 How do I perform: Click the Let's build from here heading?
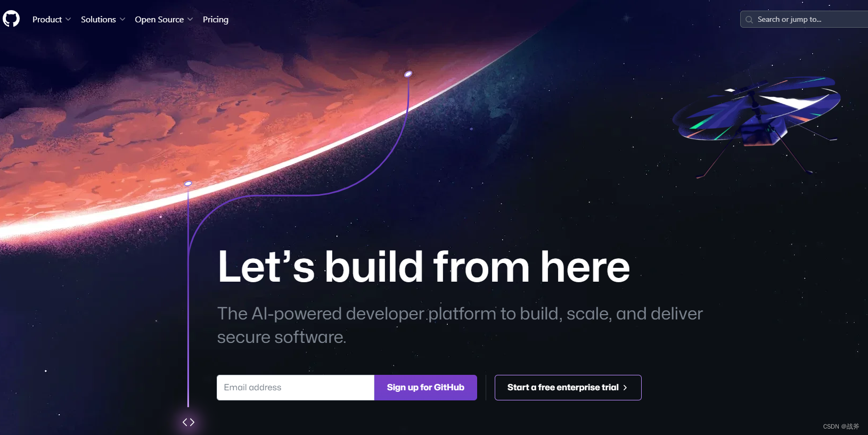(x=424, y=266)
